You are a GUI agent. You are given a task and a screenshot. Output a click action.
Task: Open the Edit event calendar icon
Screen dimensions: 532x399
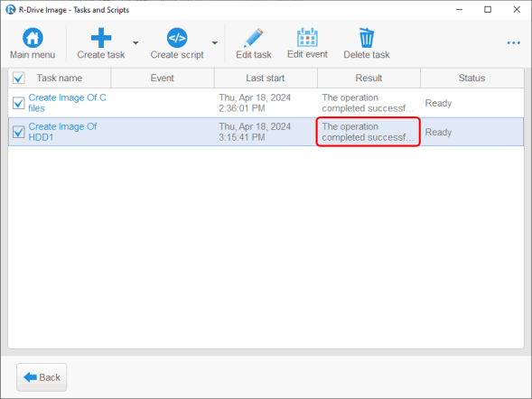point(307,38)
